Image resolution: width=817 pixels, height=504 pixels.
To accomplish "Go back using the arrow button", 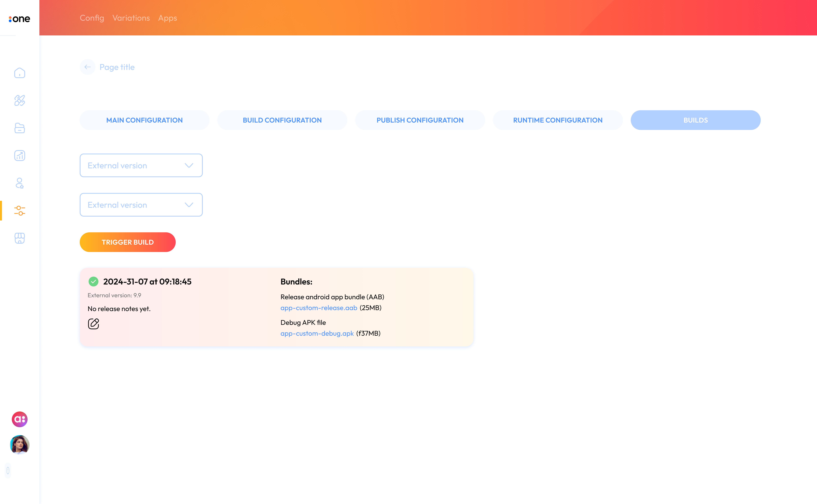I will (88, 67).
